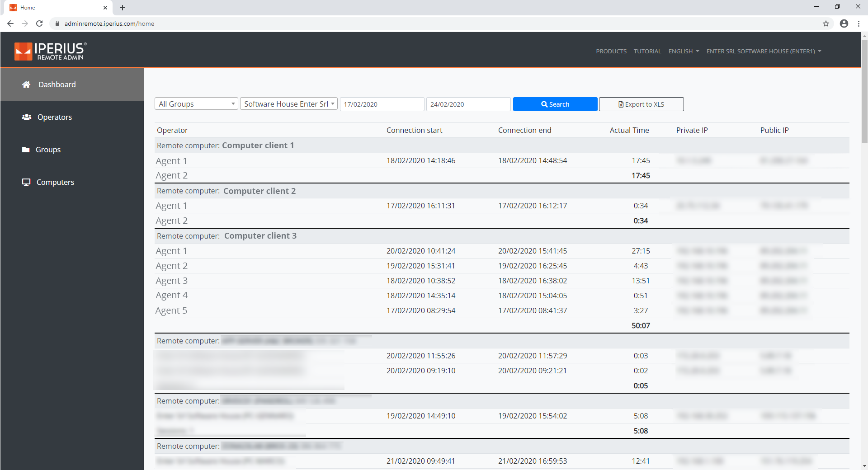
Task: Click the address bar URL
Action: 109,23
